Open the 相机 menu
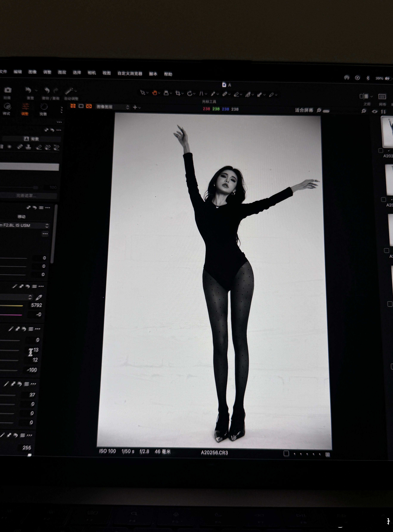393x532 pixels. pos(92,73)
